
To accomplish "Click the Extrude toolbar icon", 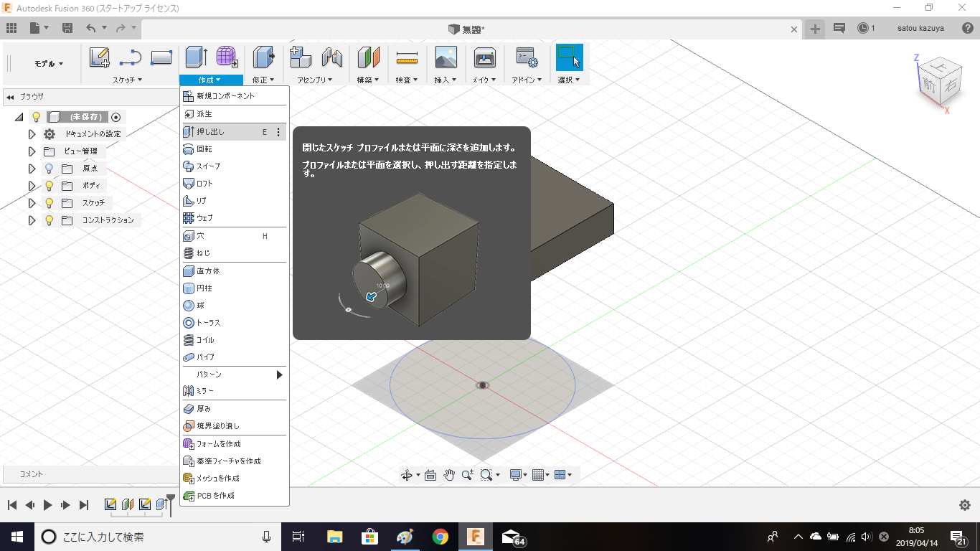I will click(x=196, y=57).
